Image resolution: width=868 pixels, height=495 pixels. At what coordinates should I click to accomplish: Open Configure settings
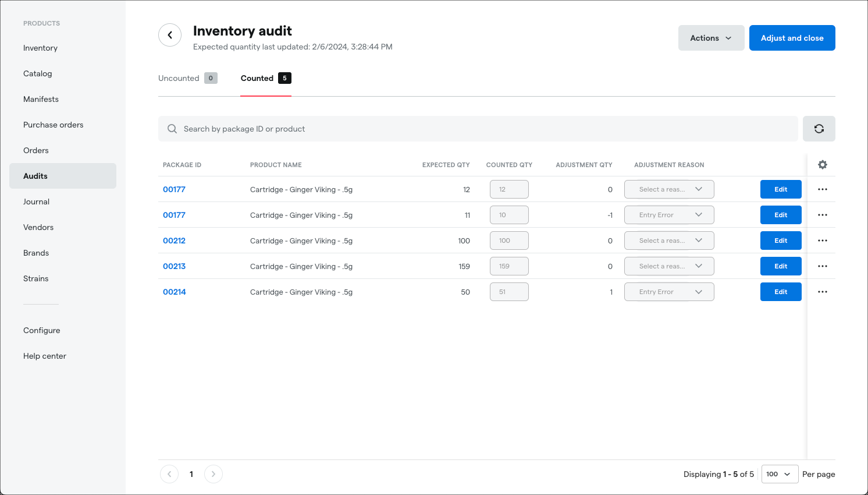pos(63,330)
